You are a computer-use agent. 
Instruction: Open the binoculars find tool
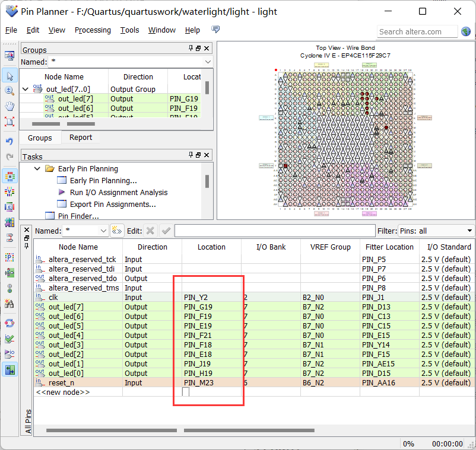click(9, 303)
